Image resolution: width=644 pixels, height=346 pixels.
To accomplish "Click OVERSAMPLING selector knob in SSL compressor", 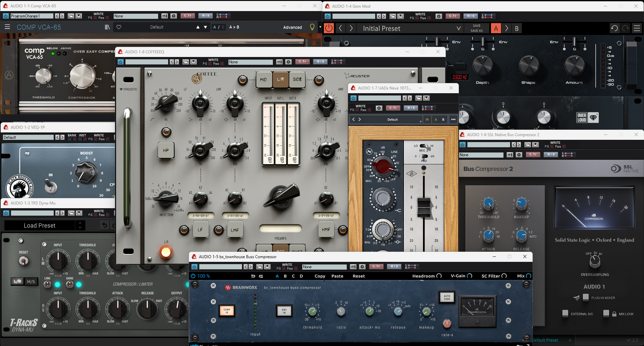I will click(595, 262).
